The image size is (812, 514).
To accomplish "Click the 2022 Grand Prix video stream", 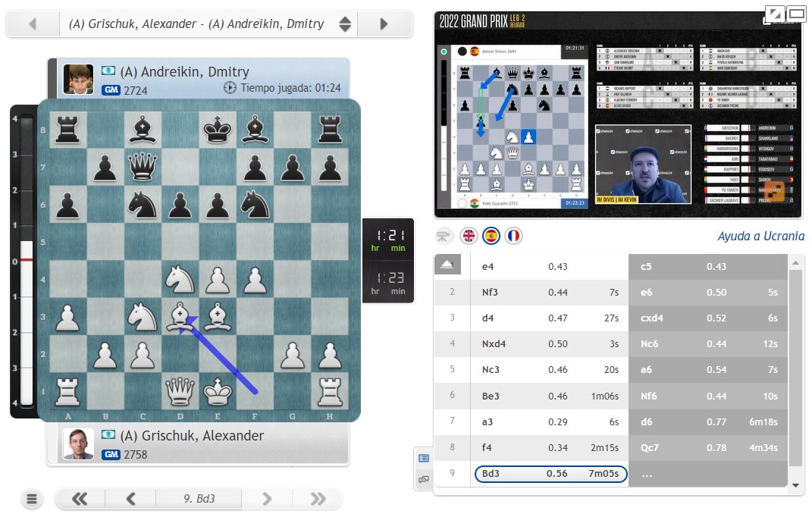I will (618, 115).
